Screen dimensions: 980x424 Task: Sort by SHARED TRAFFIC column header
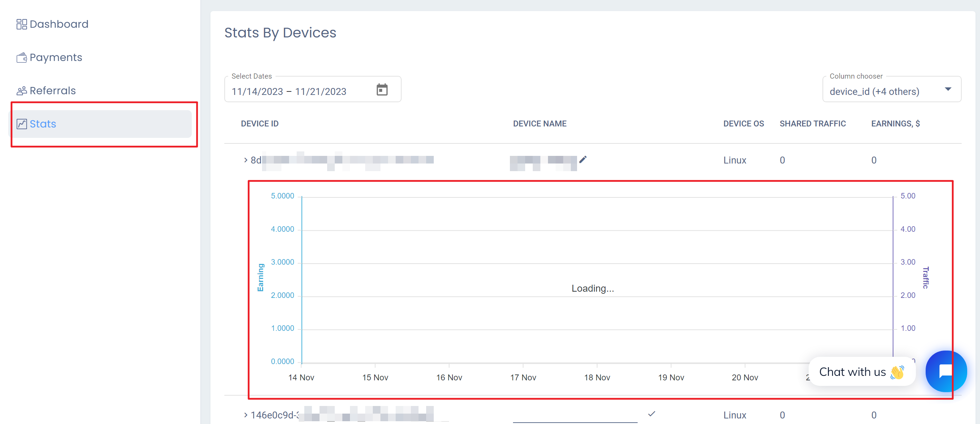(812, 124)
